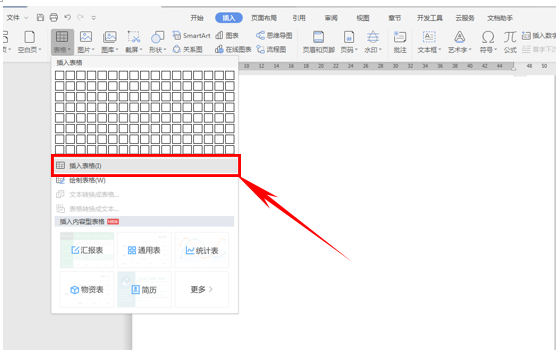The width and height of the screenshot is (556, 360).
Task: Expand the 图库 dropdown arrow
Action: pyautogui.click(x=117, y=50)
